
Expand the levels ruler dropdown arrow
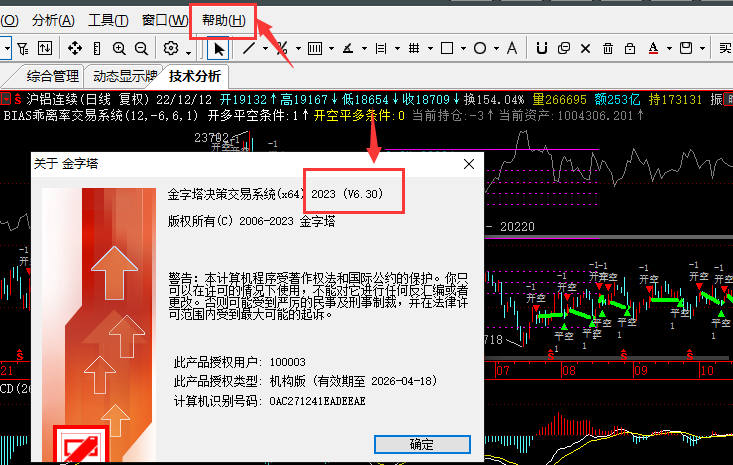click(397, 49)
